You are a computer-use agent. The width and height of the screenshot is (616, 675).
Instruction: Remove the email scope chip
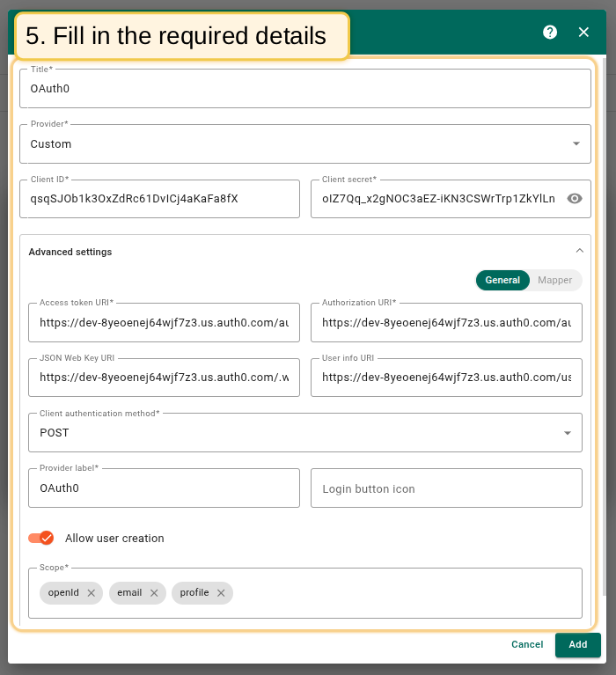154,593
